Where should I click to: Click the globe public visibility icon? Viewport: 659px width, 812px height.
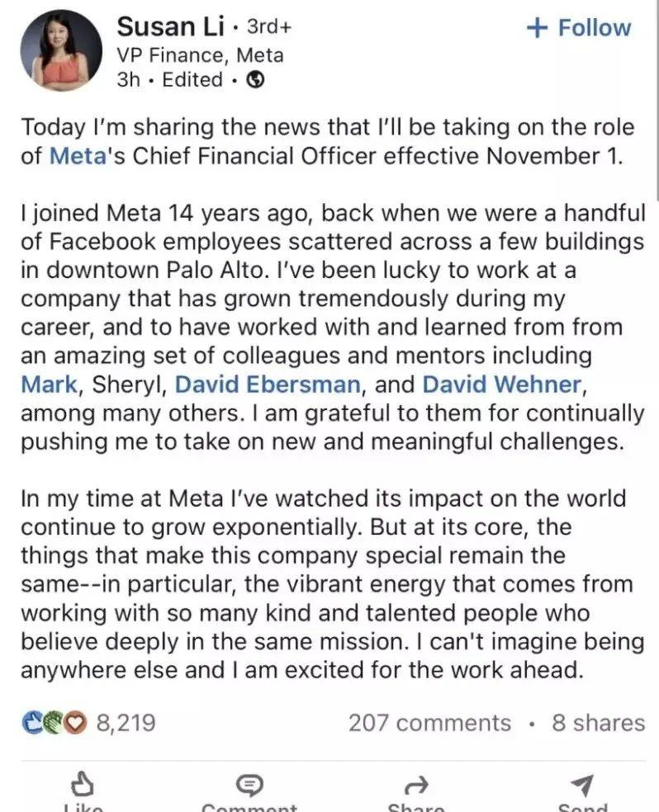pos(256,80)
